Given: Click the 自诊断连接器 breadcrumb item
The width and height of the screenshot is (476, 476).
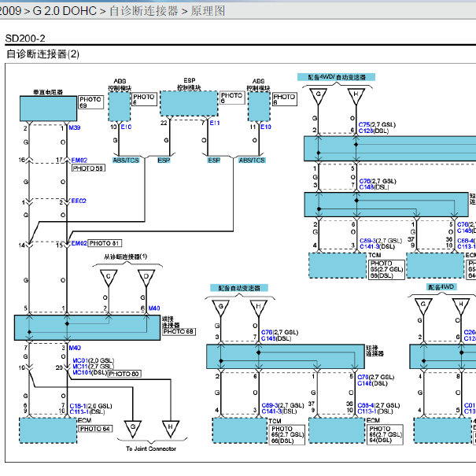Looking at the screenshot, I should pyautogui.click(x=144, y=11).
